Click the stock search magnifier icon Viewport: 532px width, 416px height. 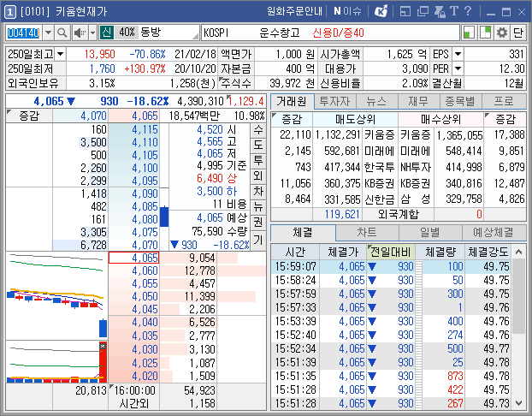62,33
